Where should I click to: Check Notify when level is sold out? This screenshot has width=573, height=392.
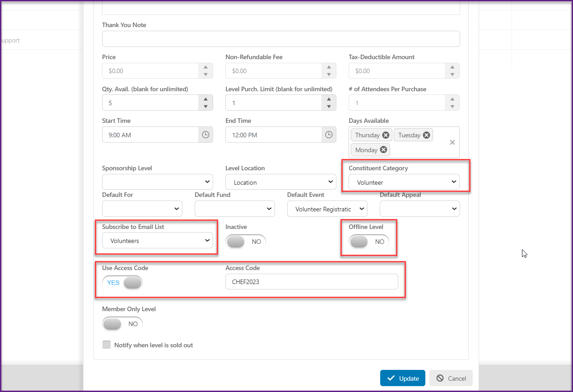click(x=107, y=345)
